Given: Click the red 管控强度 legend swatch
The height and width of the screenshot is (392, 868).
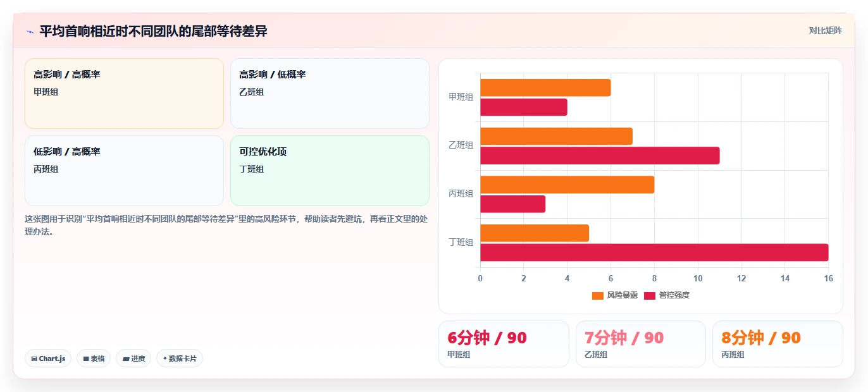Looking at the screenshot, I should (x=650, y=296).
